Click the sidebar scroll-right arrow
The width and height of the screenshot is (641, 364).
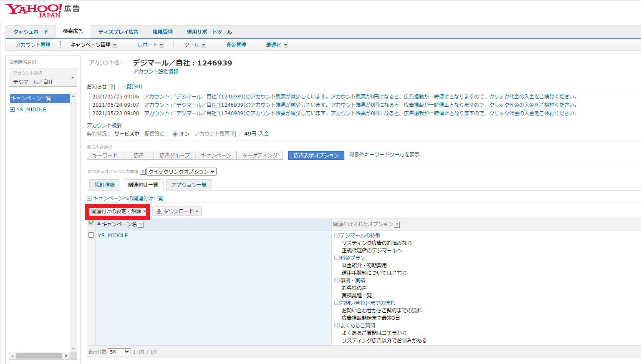[x=66, y=356]
